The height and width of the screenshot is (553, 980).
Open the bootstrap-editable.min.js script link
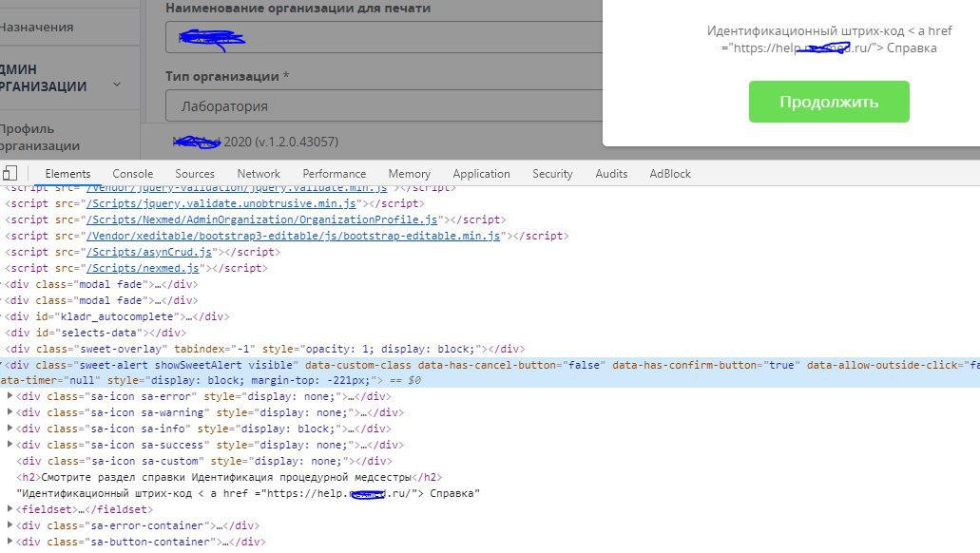click(x=293, y=237)
